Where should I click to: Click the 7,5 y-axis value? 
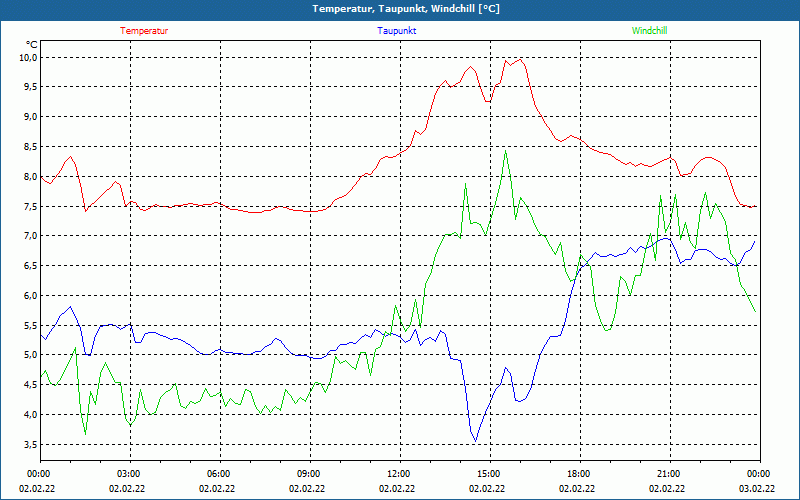(31, 206)
